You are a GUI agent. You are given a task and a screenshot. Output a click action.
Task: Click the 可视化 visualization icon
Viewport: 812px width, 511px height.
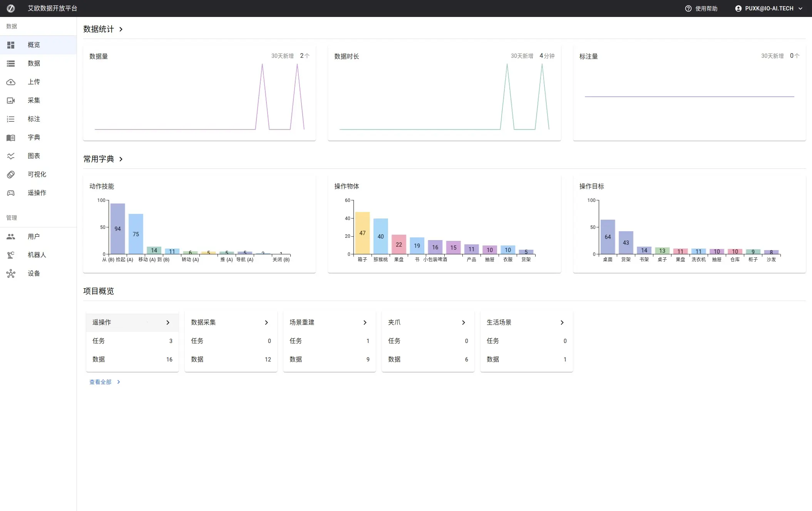coord(11,175)
